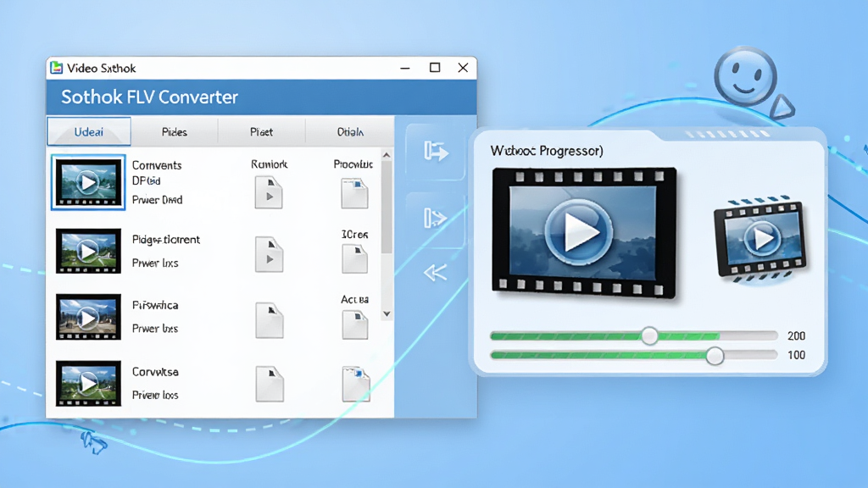
Task: Open the Udeai tab
Action: (x=88, y=131)
